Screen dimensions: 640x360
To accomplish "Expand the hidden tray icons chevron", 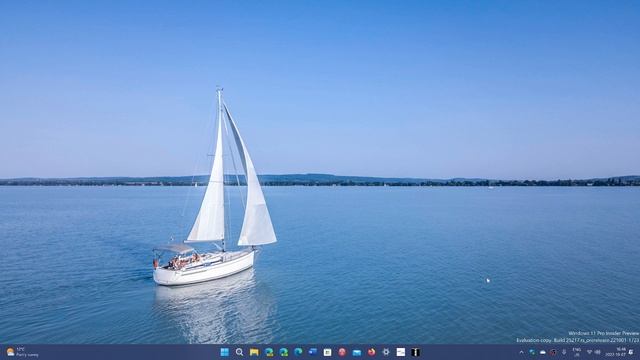I will pos(521,352).
